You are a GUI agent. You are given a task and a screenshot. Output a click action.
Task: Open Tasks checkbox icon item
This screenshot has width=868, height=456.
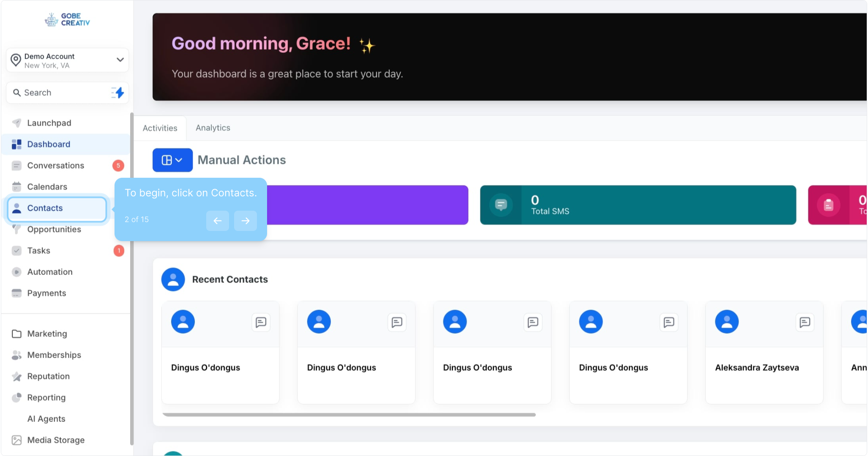click(x=38, y=251)
